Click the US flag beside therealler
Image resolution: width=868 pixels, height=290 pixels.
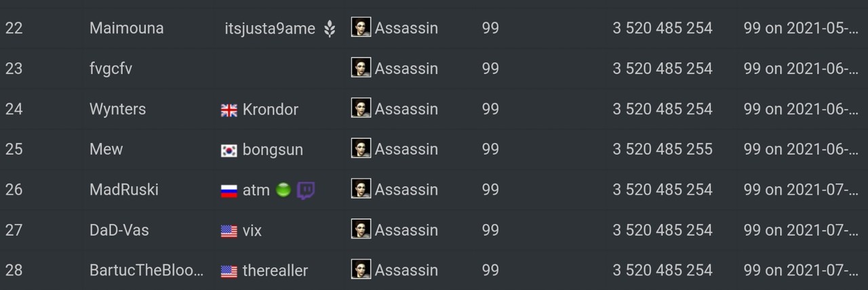click(x=229, y=272)
